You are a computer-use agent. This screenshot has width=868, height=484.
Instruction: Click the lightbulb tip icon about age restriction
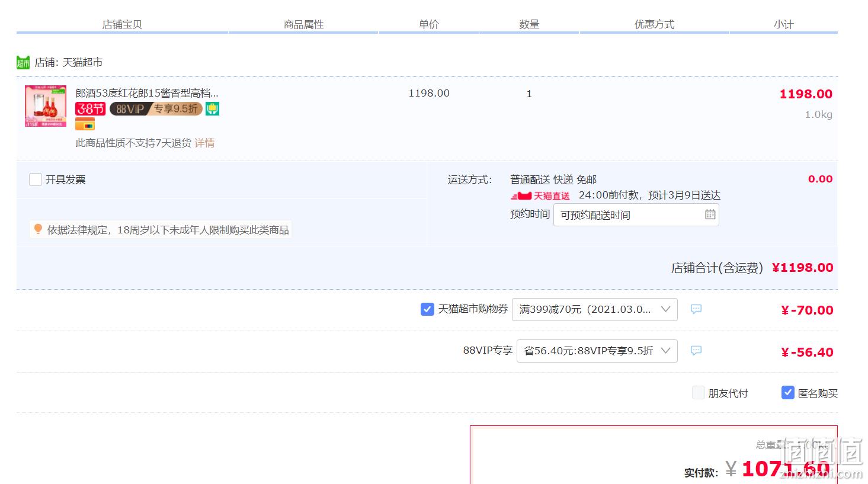38,229
